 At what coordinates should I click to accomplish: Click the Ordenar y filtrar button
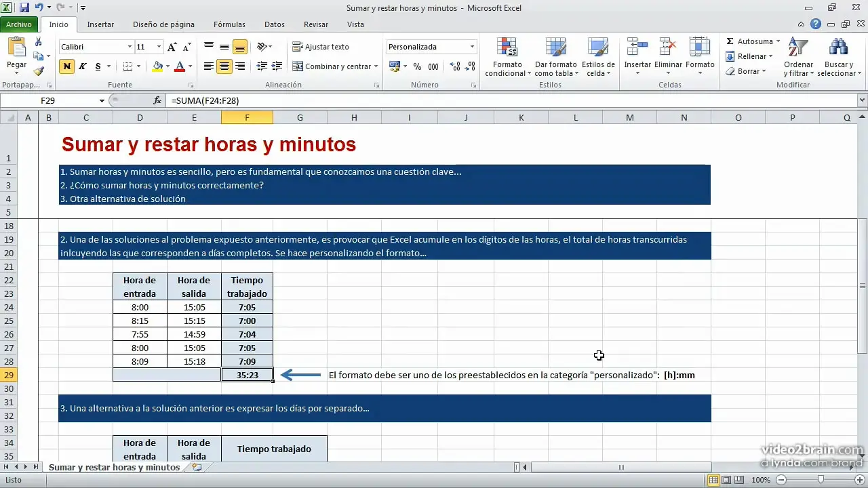click(799, 57)
